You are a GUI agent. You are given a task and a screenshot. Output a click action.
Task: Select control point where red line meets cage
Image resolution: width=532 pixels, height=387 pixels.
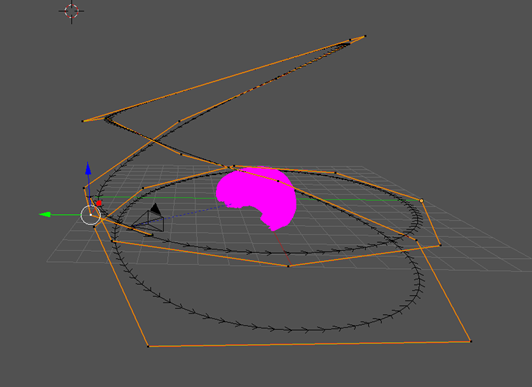point(288,266)
